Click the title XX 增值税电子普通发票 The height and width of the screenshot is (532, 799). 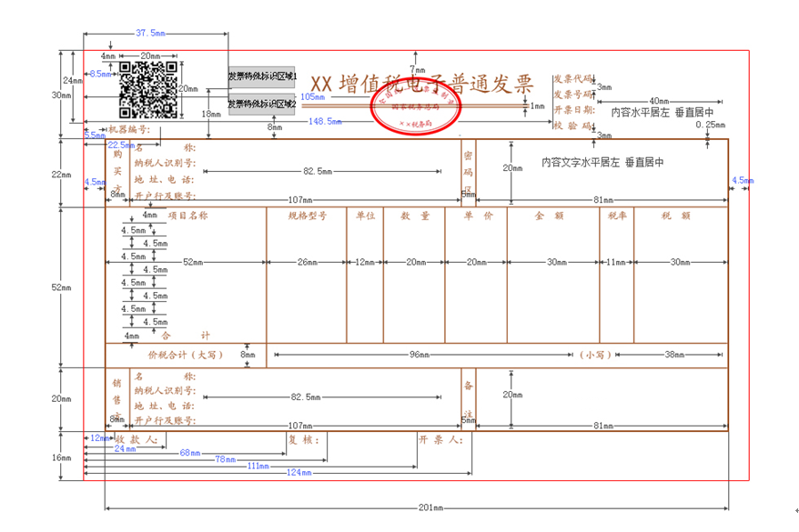(x=422, y=84)
